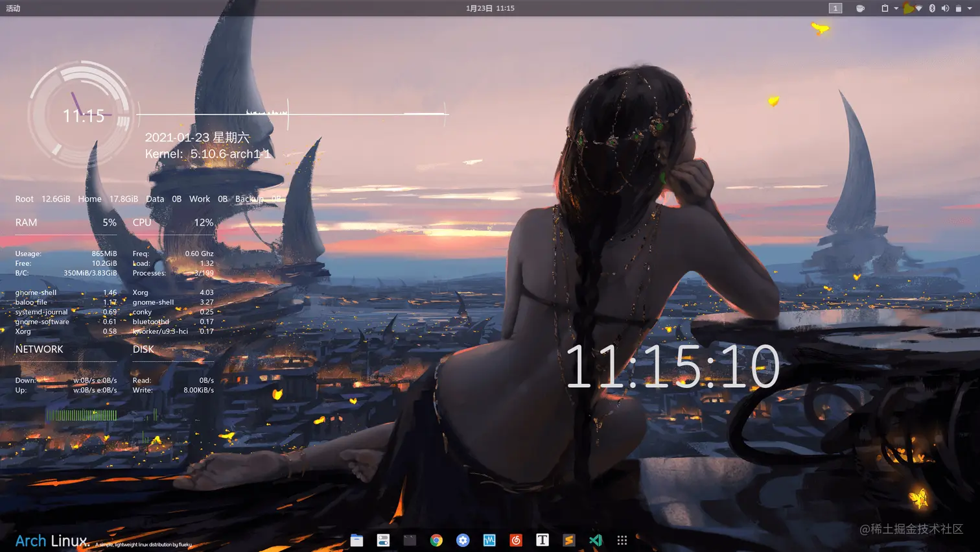
Task: Click the conky 0.25 process row
Action: (173, 312)
